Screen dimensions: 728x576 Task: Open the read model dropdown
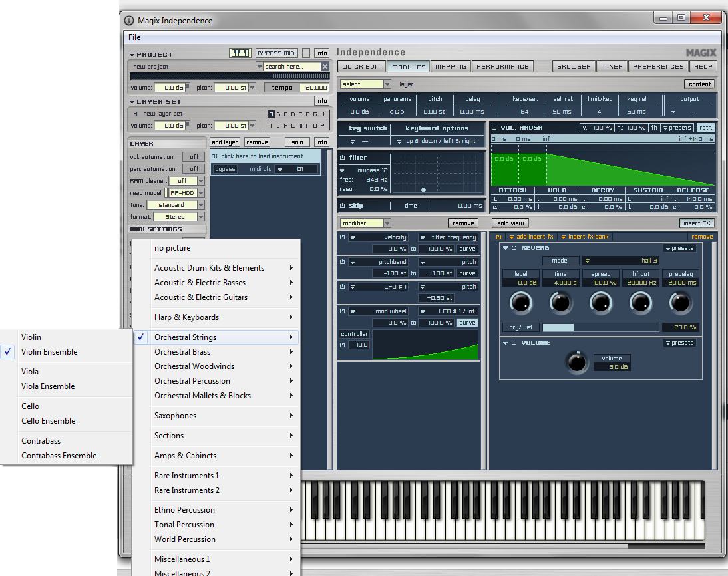[201, 193]
